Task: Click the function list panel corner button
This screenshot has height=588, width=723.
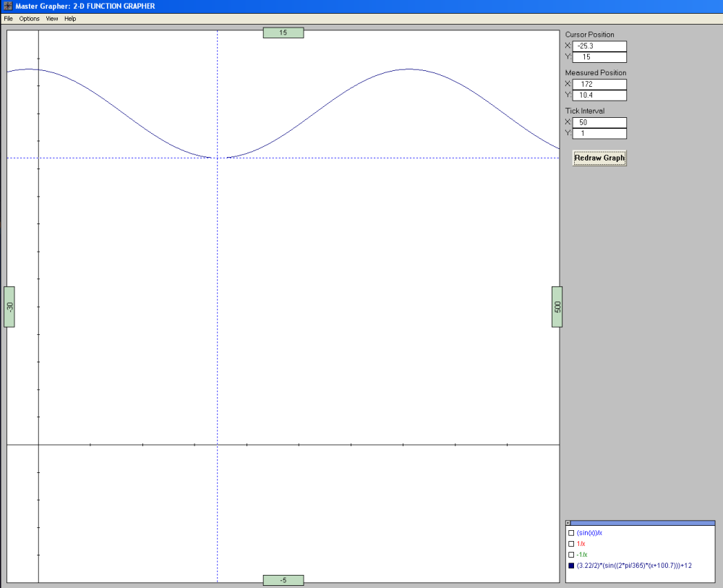Action: point(568,523)
